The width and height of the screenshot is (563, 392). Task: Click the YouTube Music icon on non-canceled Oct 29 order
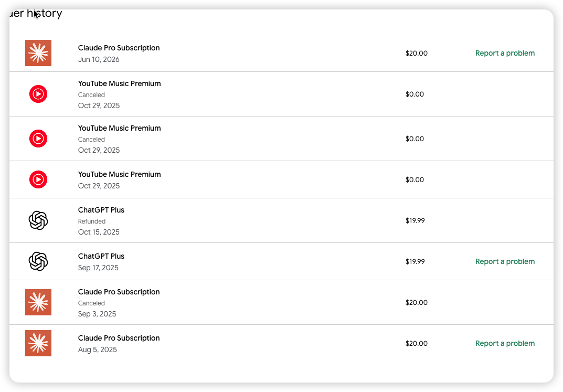(38, 179)
